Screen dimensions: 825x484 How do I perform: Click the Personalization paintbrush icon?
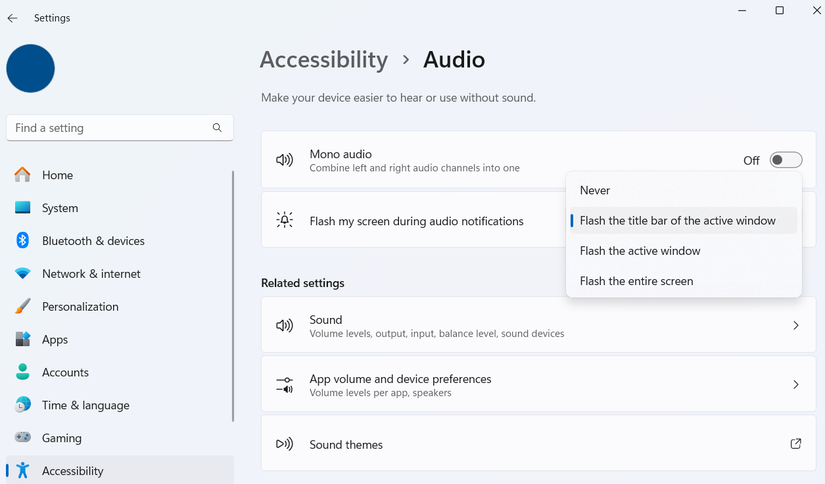point(22,307)
